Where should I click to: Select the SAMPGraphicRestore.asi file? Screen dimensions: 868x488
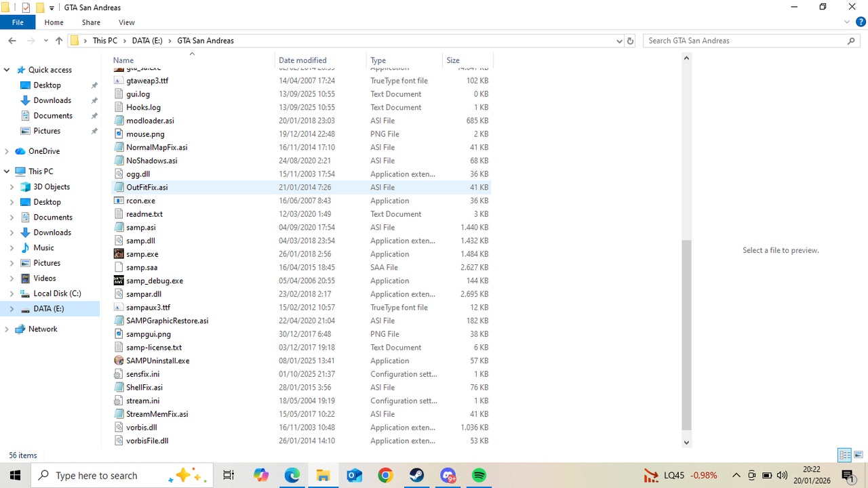click(301, 321)
